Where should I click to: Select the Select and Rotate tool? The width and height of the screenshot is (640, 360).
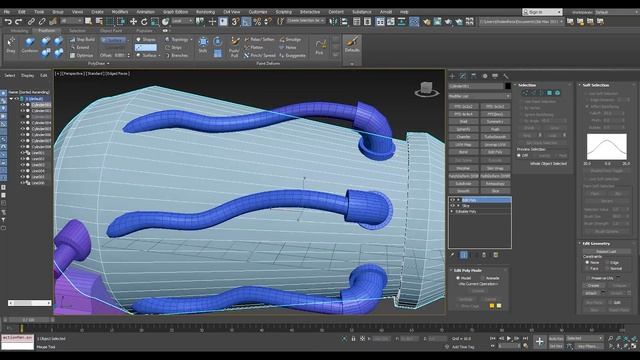pyautogui.click(x=144, y=22)
